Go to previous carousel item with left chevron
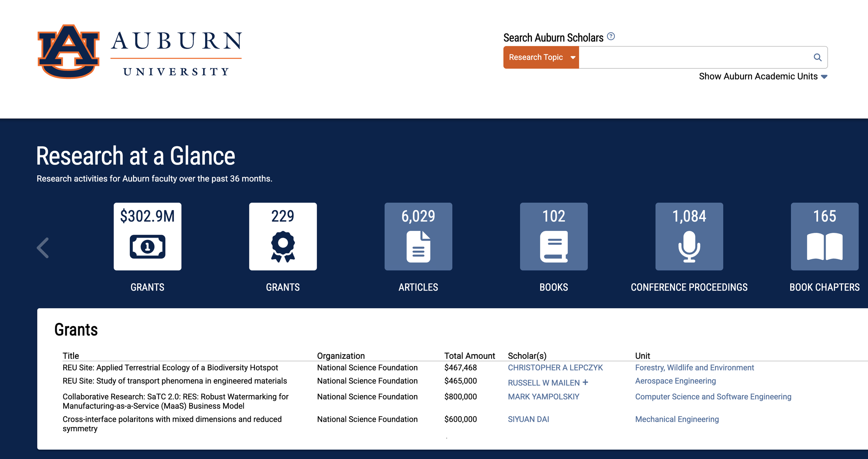The width and height of the screenshot is (868, 459). [x=43, y=248]
